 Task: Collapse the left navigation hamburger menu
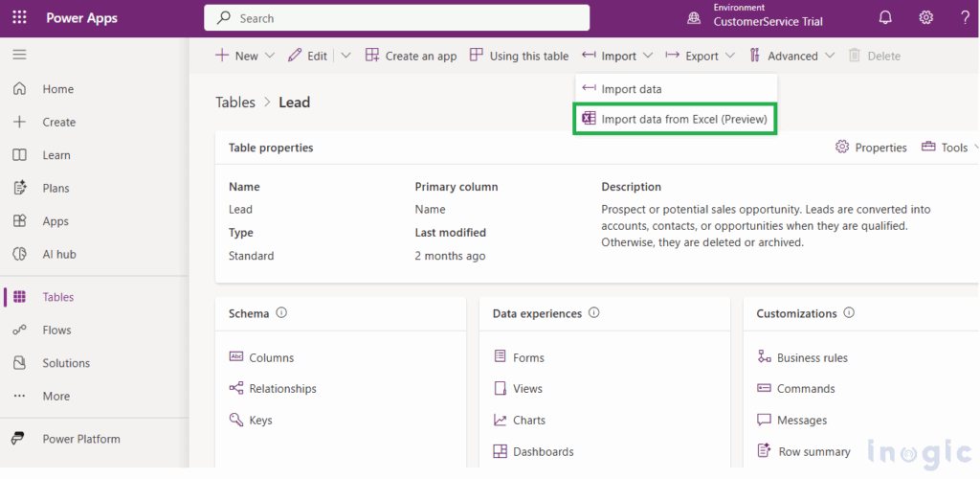point(19,56)
